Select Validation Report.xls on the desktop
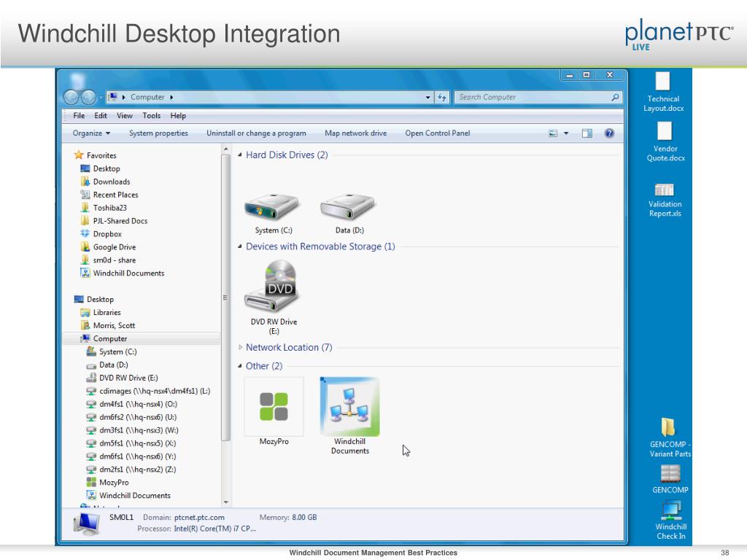 click(665, 201)
